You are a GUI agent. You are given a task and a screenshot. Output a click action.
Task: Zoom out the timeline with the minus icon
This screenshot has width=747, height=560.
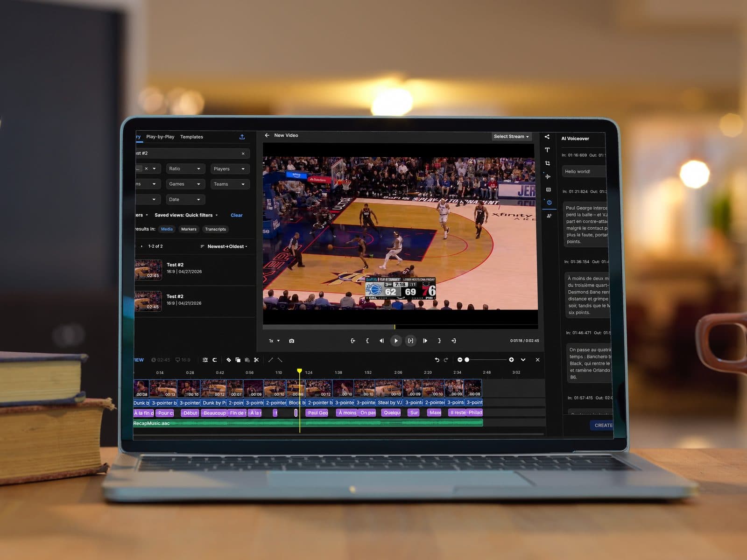coord(460,360)
